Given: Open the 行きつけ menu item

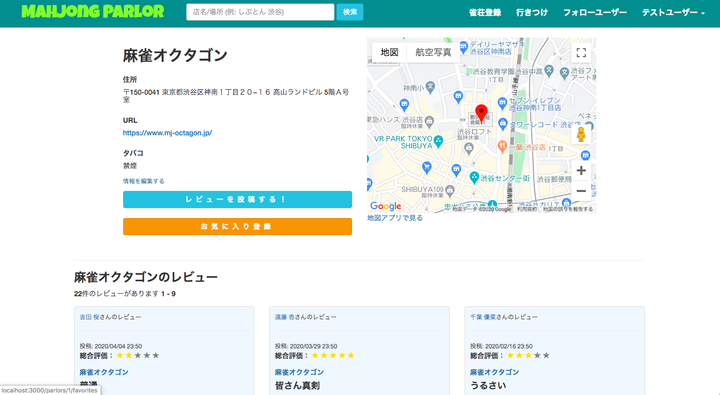Looking at the screenshot, I should (532, 13).
